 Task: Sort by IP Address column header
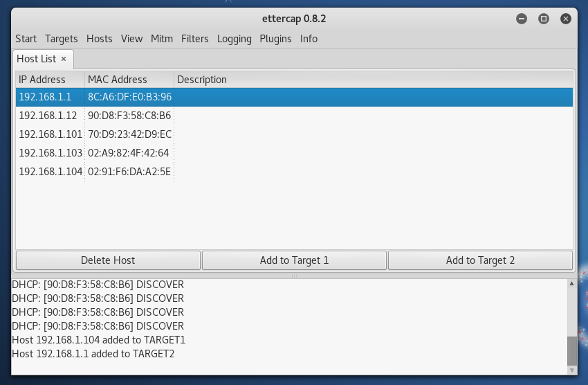pos(50,80)
